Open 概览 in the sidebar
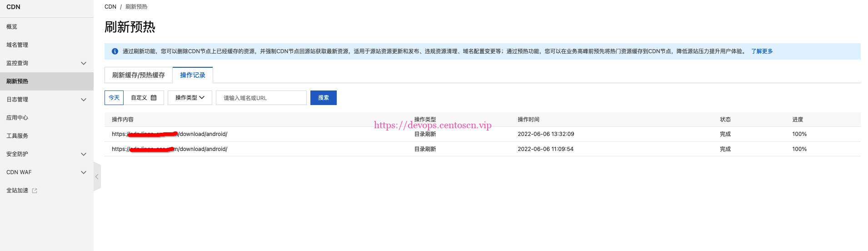This screenshot has width=868, height=251. 12,27
